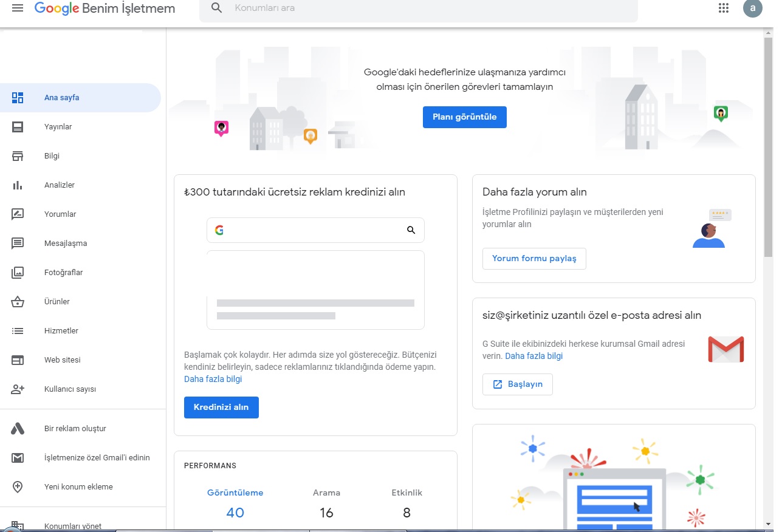The width and height of the screenshot is (782, 532).
Task: Click the scrollbar down arrow
Action: click(x=768, y=523)
